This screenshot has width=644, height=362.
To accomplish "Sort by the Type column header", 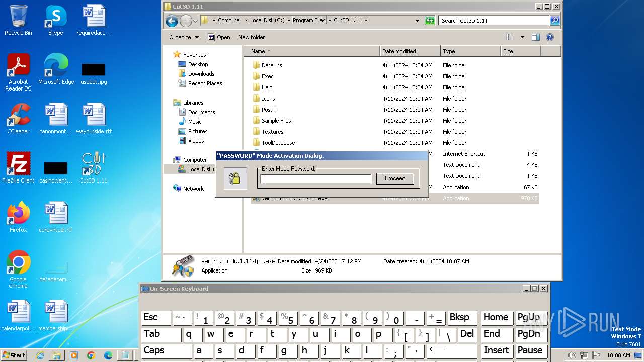I will point(470,51).
